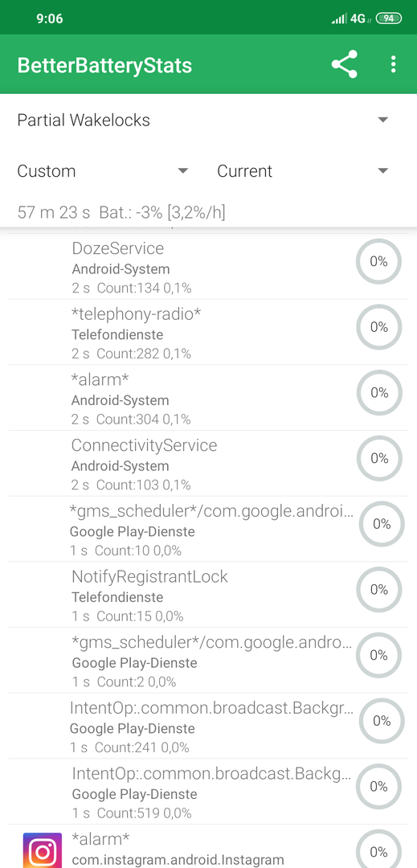Open the IntentOp entry with Count:241
Viewport: 417px width, 868px height.
209,726
